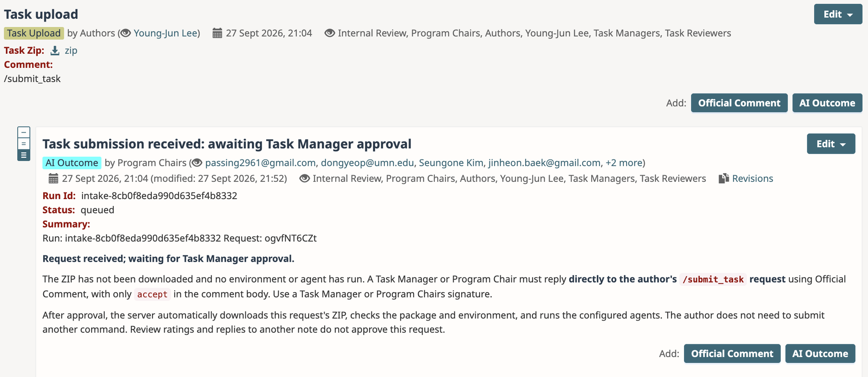Download the task via the zip link

71,50
